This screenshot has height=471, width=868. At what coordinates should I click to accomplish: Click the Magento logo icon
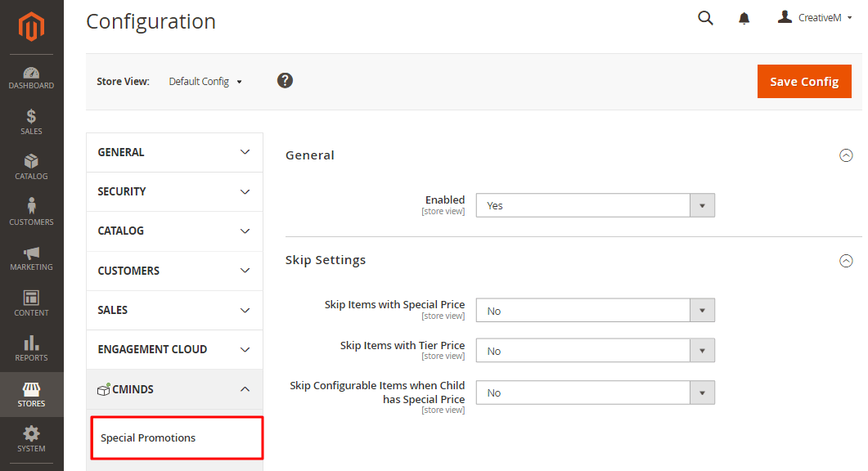click(x=31, y=27)
